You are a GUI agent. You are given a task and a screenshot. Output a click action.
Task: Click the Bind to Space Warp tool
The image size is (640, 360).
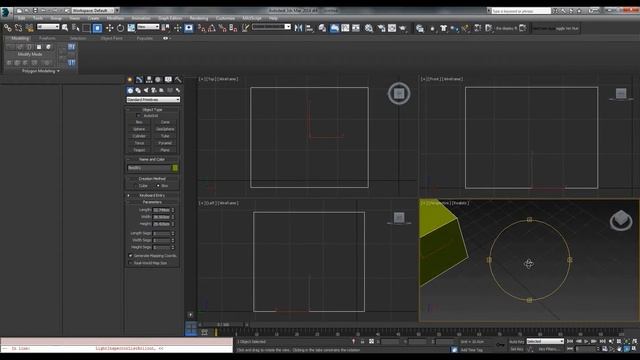[29, 28]
